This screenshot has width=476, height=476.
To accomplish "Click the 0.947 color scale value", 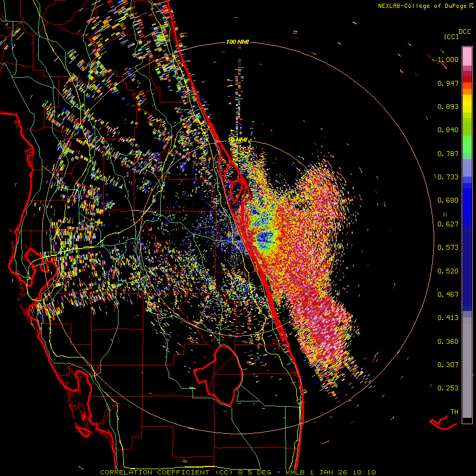I will tap(448, 83).
